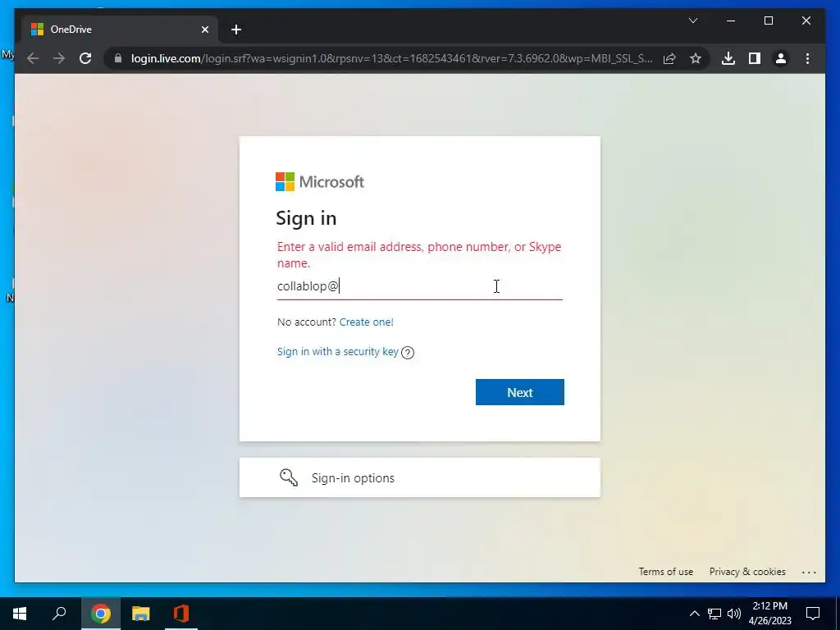Open Sign-in options
Viewport: 840px width, 630px height.
(x=419, y=477)
